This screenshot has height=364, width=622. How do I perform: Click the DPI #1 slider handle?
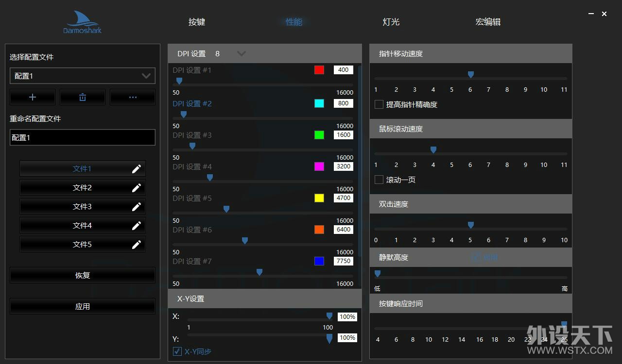(179, 81)
